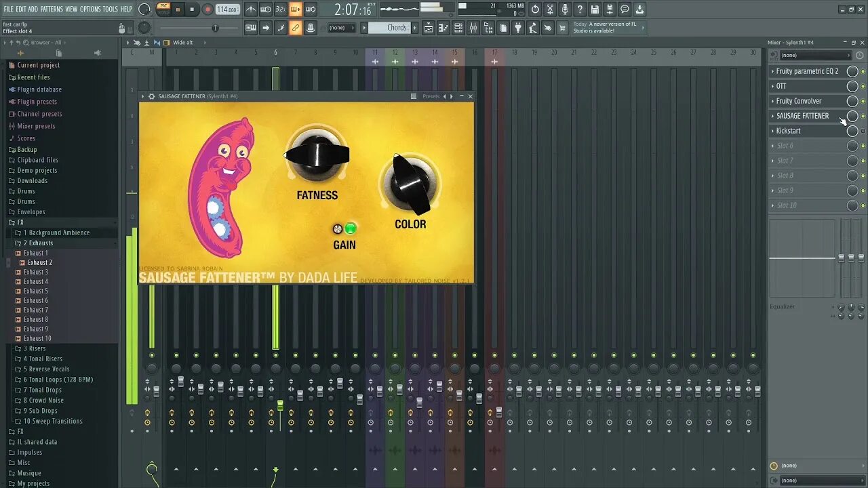
Task: Select Exhaust 5 sample in browser
Action: pos(35,291)
